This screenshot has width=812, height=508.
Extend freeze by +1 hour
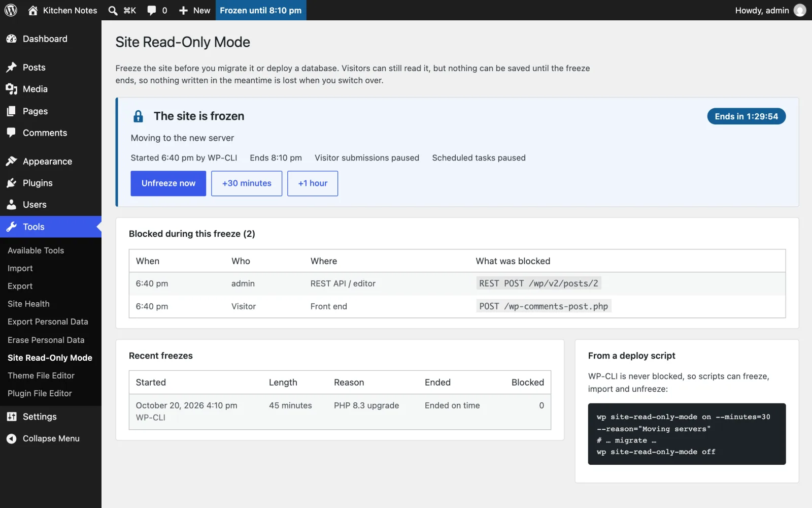point(313,183)
